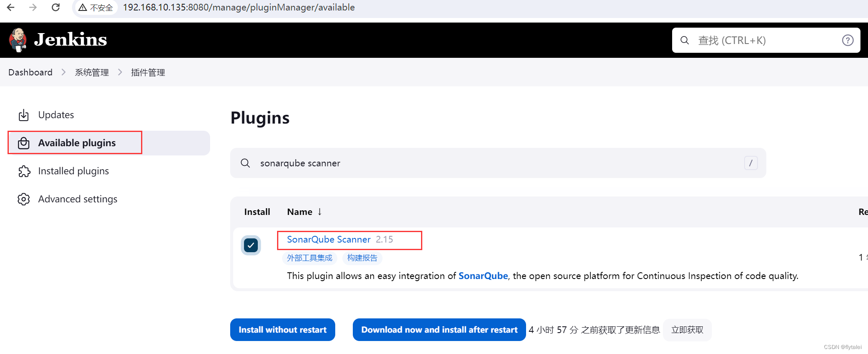Click 立即获取 button

[687, 330]
